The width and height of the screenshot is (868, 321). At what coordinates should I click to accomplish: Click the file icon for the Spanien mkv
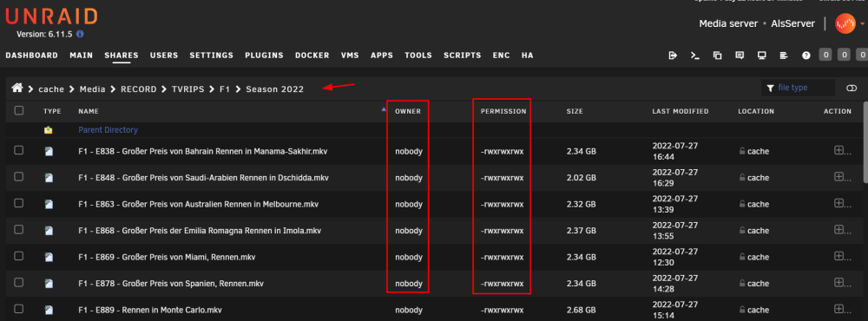coord(49,284)
